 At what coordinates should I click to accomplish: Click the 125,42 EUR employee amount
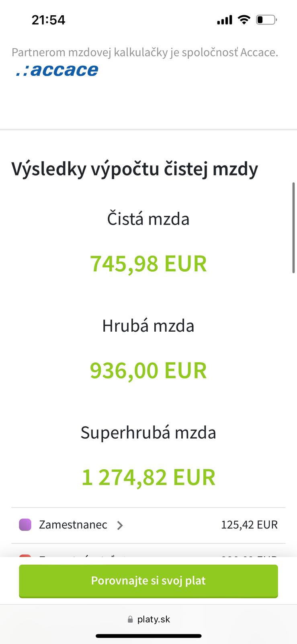click(249, 525)
